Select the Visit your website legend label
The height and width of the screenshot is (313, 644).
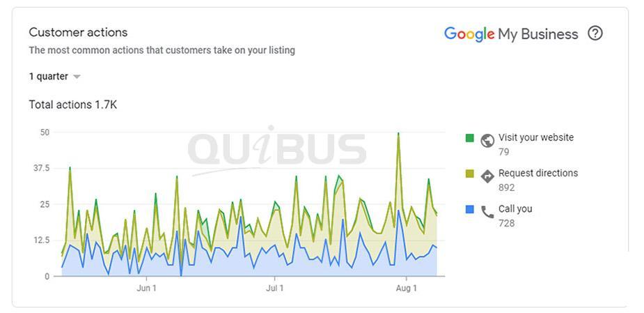tap(536, 137)
